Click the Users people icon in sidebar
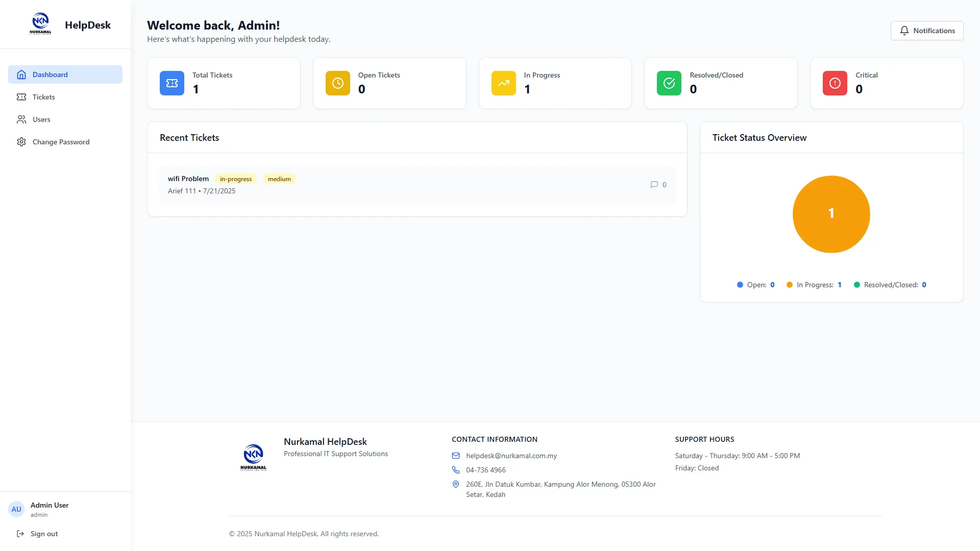980x551 pixels. [21, 119]
